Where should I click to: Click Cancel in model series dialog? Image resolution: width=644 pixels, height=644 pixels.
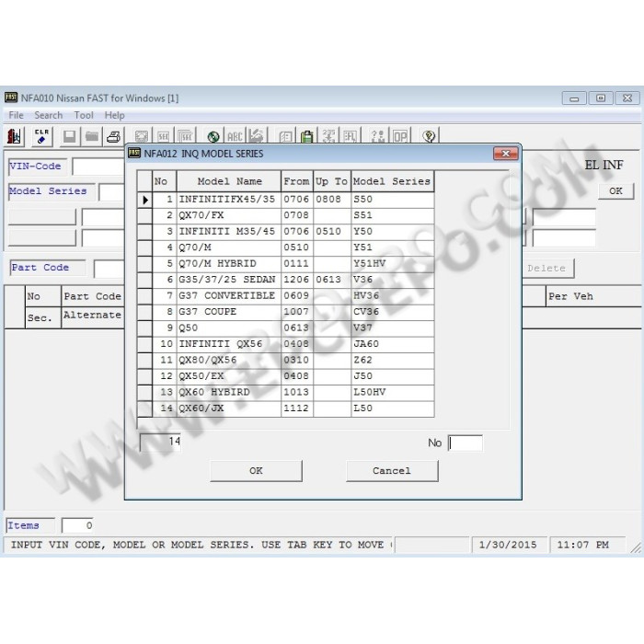click(392, 471)
